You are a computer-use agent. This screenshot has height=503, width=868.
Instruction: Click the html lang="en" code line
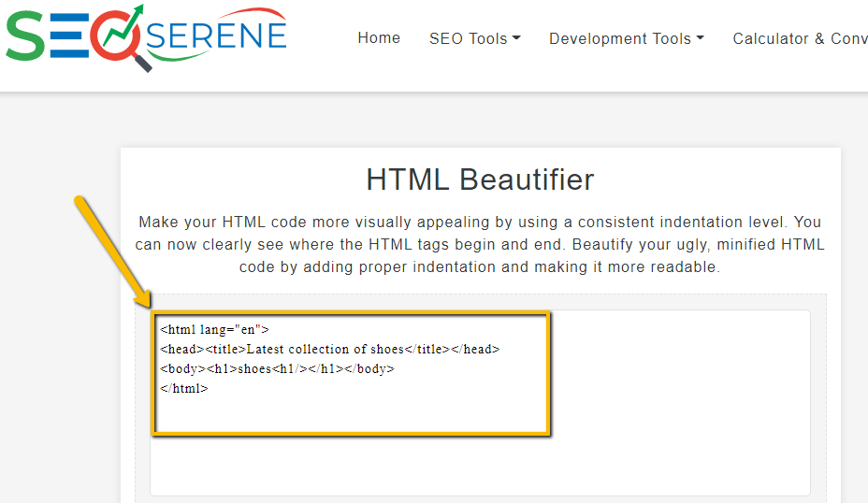tap(214, 330)
